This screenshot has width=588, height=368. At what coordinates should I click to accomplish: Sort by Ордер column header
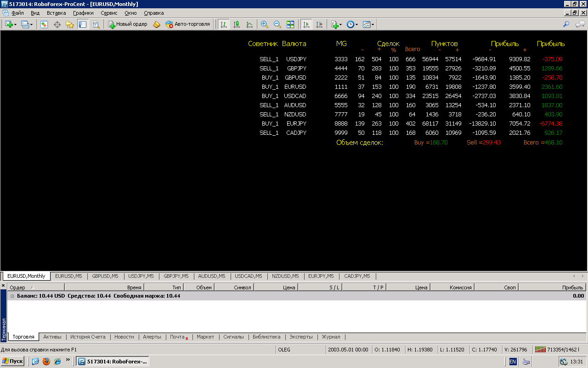36,287
